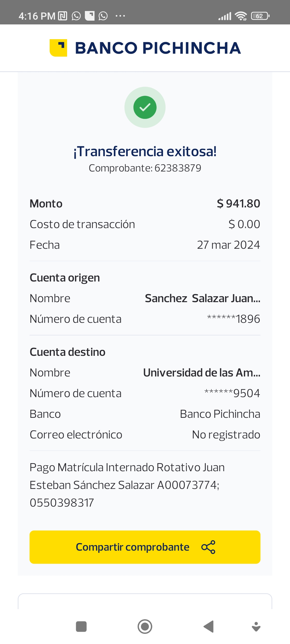This screenshot has width=290, height=644.
Task: Tap the Wi-Fi status icon
Action: point(241,16)
